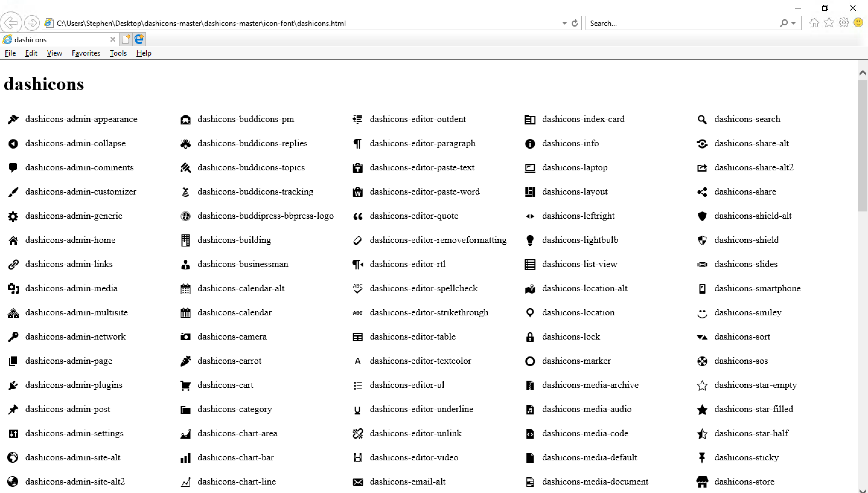Click the dashicons-lightbulb icon

coord(530,240)
